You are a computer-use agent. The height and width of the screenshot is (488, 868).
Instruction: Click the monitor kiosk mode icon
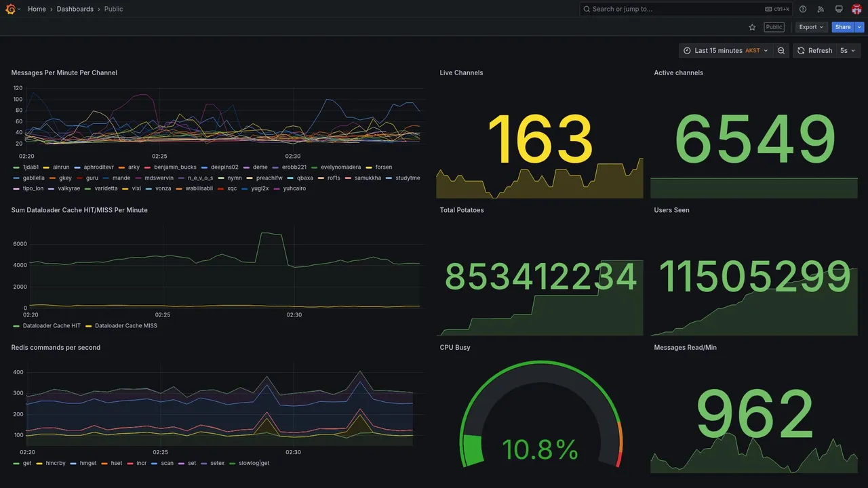point(839,9)
